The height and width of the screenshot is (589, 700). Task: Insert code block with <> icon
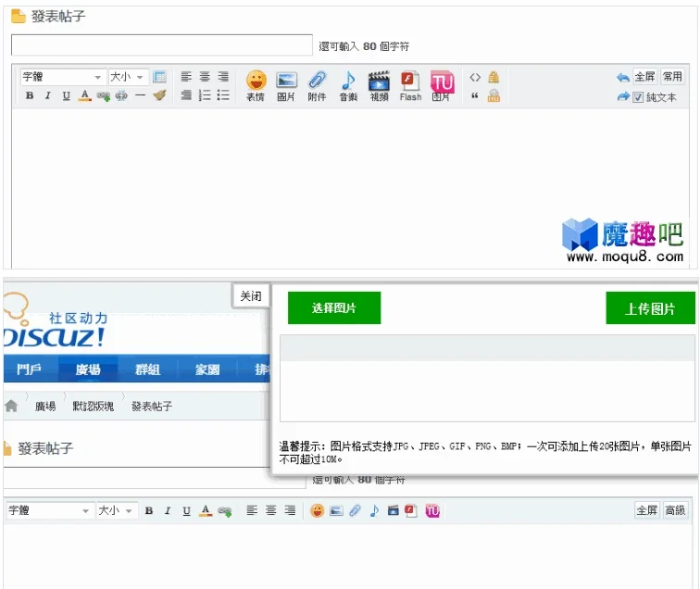[475, 77]
